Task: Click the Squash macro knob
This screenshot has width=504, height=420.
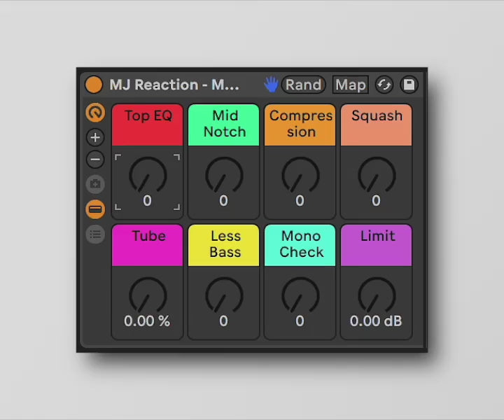Action: [x=377, y=175]
